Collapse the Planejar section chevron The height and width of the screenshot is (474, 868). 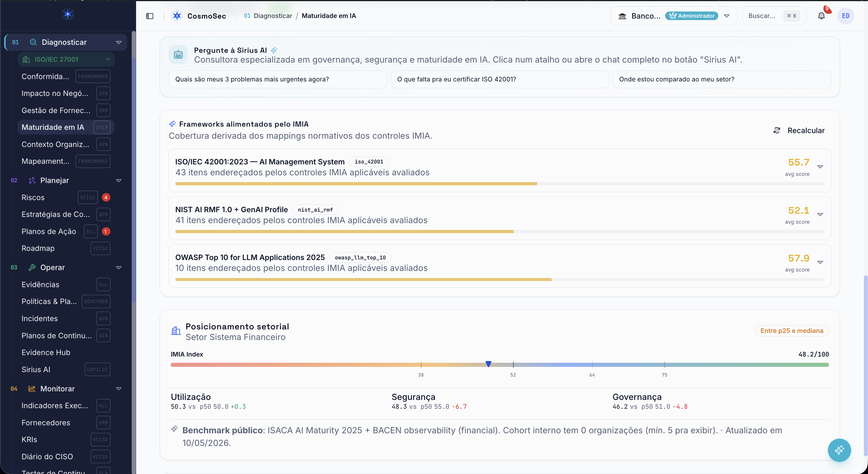coord(119,180)
